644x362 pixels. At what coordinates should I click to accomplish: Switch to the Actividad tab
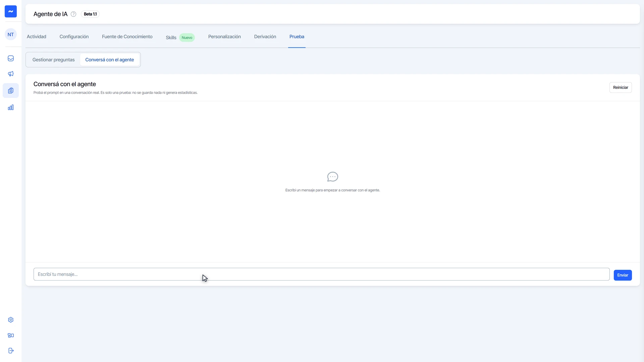[x=37, y=37]
